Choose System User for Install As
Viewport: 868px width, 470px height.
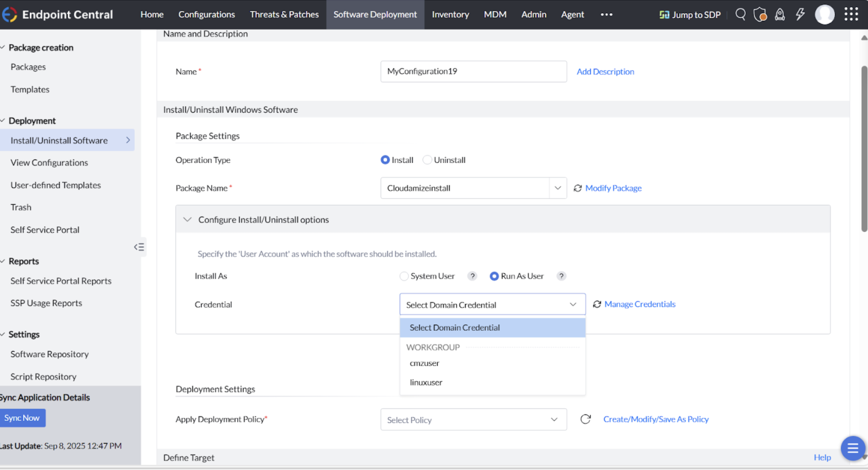404,276
